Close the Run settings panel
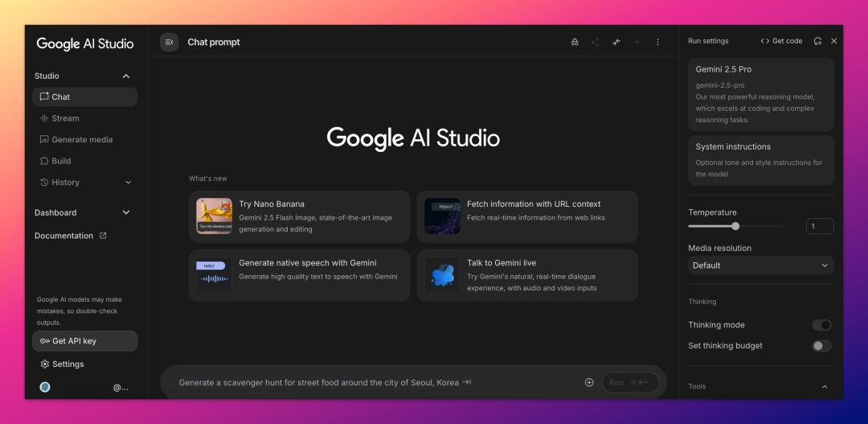The height and width of the screenshot is (424, 868). coord(833,41)
